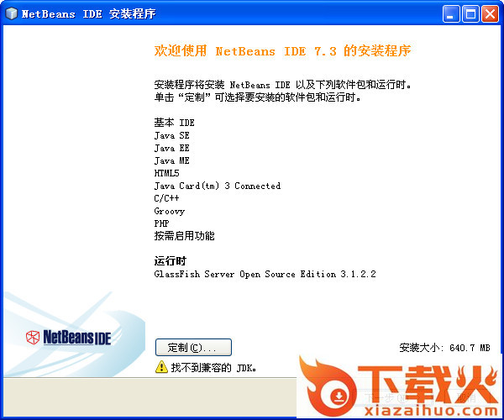Click the PHP list entry
This screenshot has width=504, height=420.
161,223
